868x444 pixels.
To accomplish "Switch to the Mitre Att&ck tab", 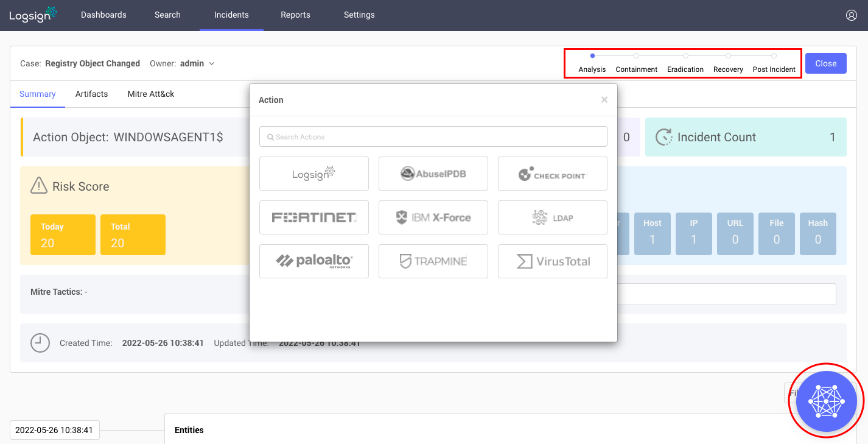I will point(151,94).
